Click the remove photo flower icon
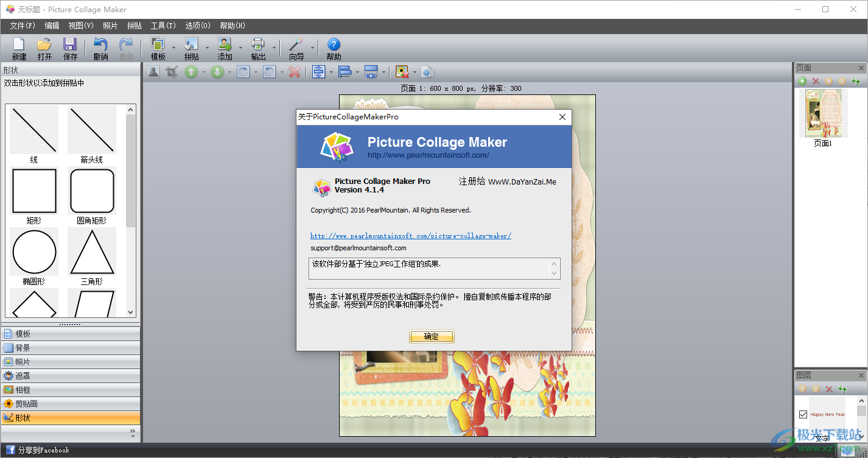This screenshot has width=868, height=458. coord(402,72)
